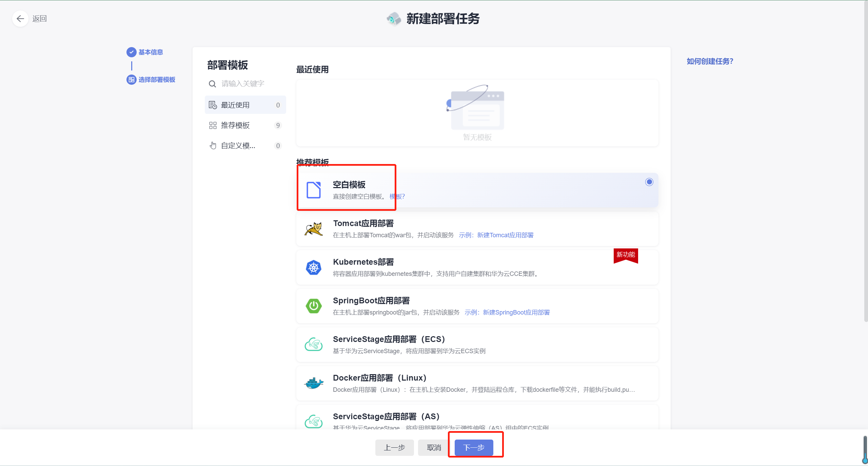Screen dimensions: 868x466
Task: Click the 推荐模板 count badge 9
Action: [x=278, y=125]
